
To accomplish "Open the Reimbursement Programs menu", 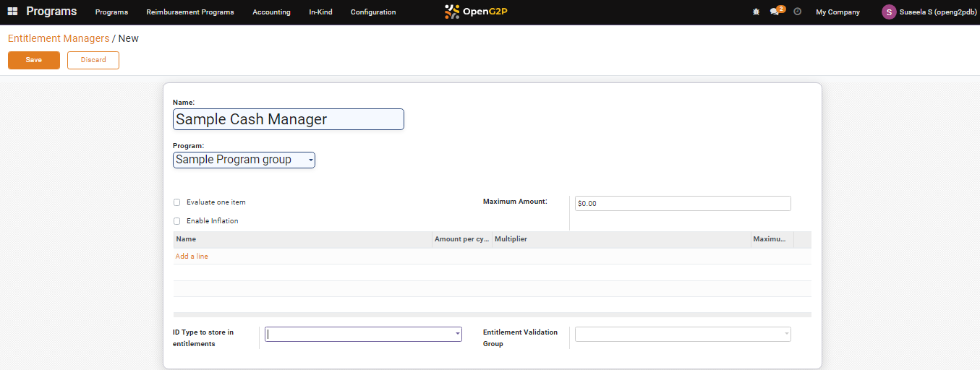I will click(x=189, y=12).
